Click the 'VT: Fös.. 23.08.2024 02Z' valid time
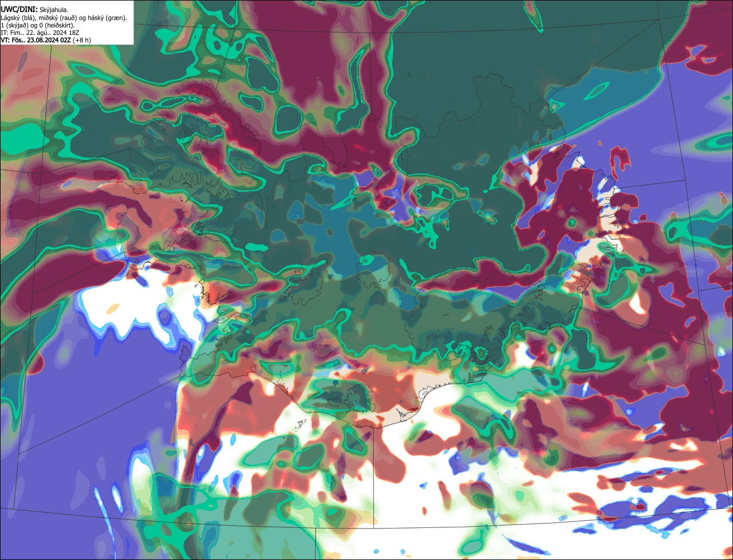Screen dimensions: 733x560 pos(36,40)
